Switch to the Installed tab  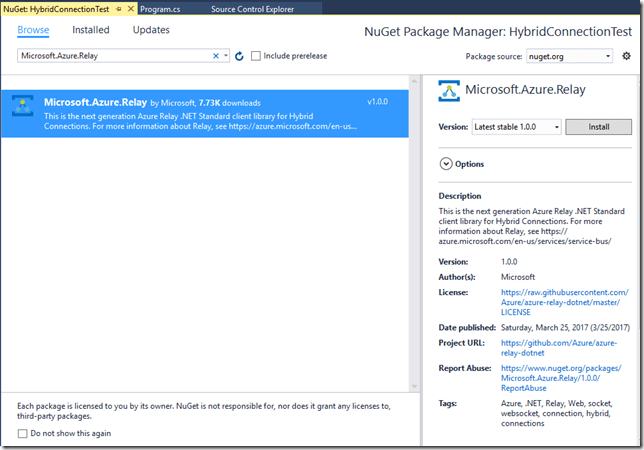point(91,30)
